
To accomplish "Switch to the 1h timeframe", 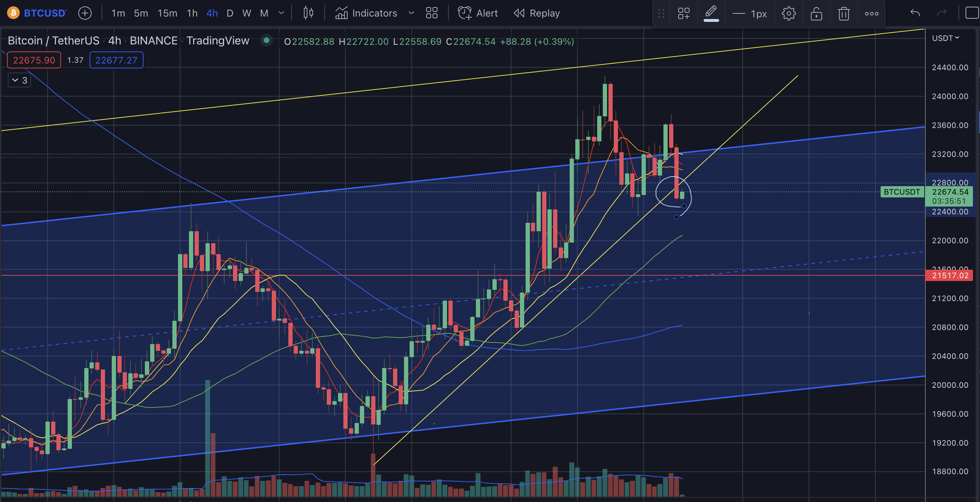I will 192,13.
